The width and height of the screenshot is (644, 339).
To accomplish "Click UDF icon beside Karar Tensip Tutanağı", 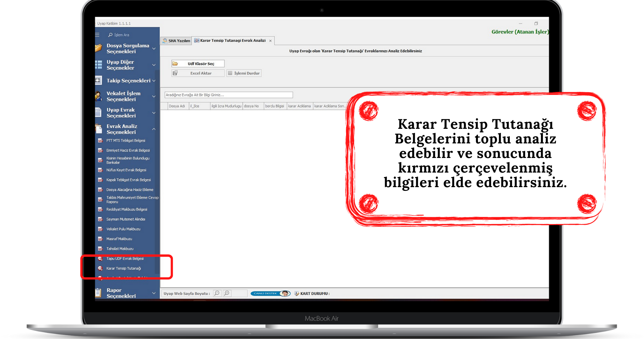I will click(x=100, y=268).
